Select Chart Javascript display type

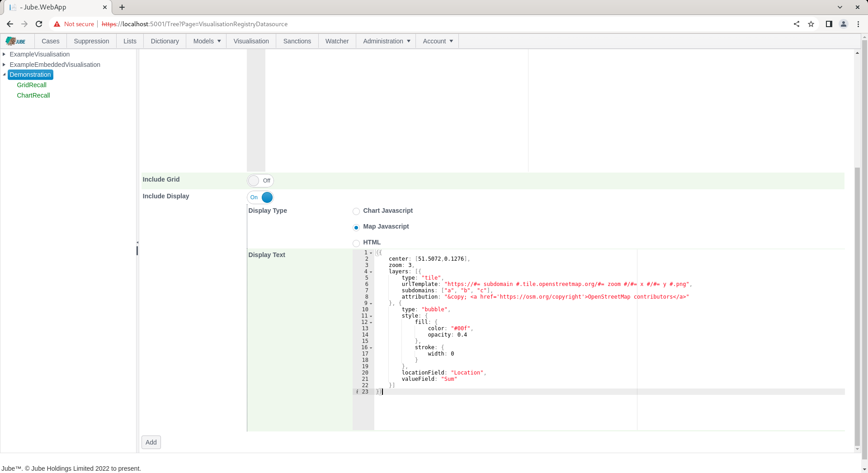tap(356, 211)
